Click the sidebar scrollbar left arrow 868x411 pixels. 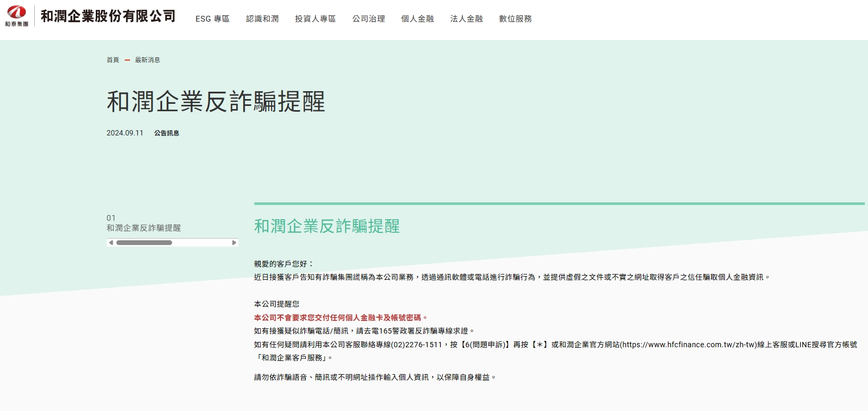[111, 243]
